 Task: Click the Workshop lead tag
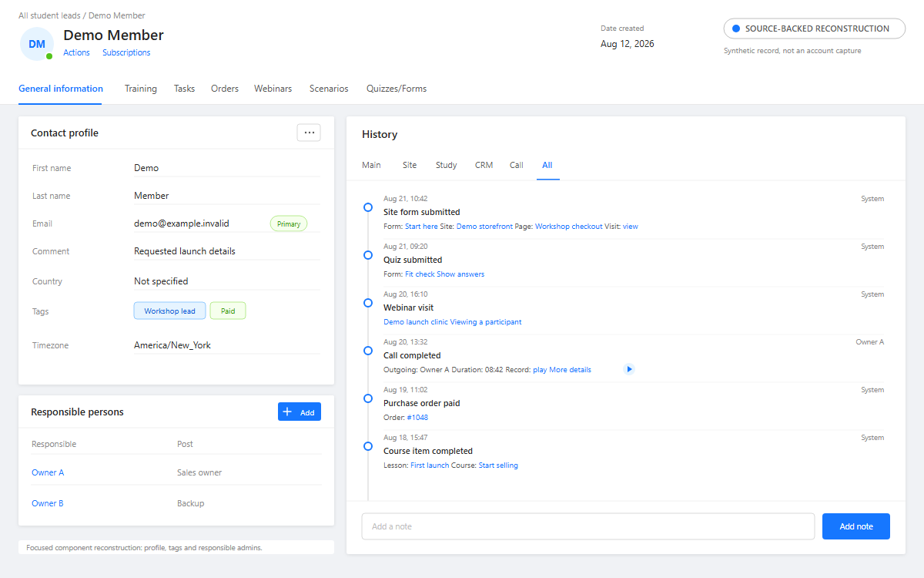pos(169,311)
